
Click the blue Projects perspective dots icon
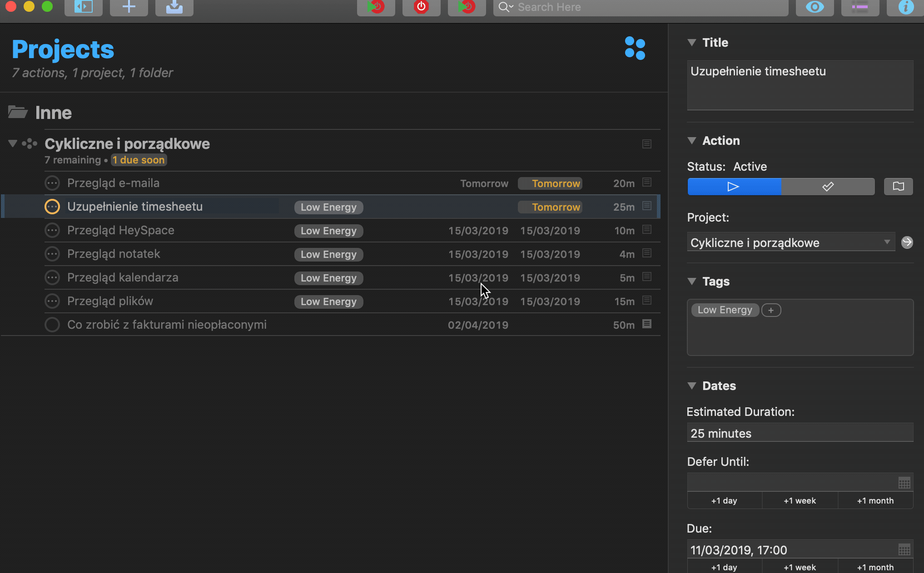point(635,48)
